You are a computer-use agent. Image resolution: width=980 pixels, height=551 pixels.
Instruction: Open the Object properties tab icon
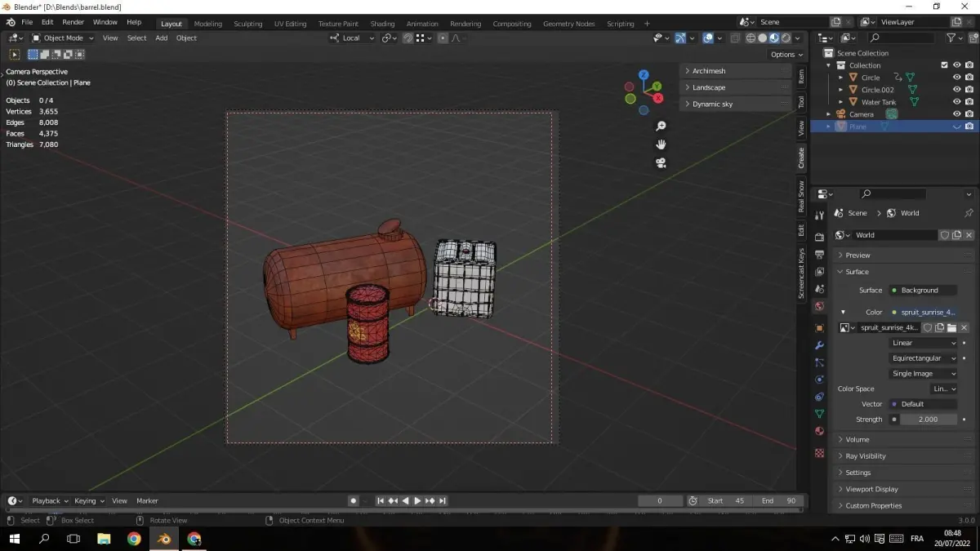pos(819,328)
